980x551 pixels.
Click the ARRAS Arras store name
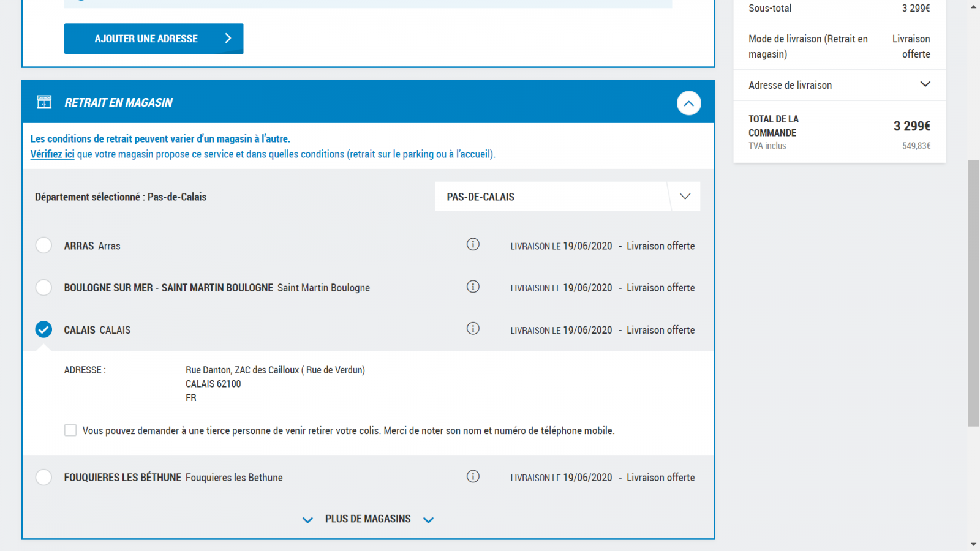pyautogui.click(x=92, y=246)
